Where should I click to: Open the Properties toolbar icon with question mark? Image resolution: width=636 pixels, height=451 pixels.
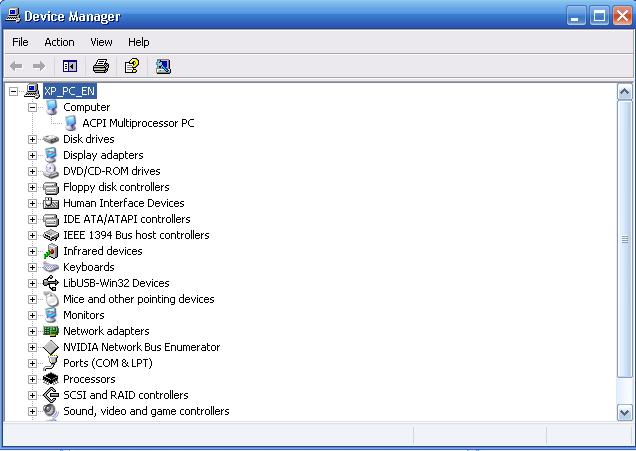tap(132, 66)
